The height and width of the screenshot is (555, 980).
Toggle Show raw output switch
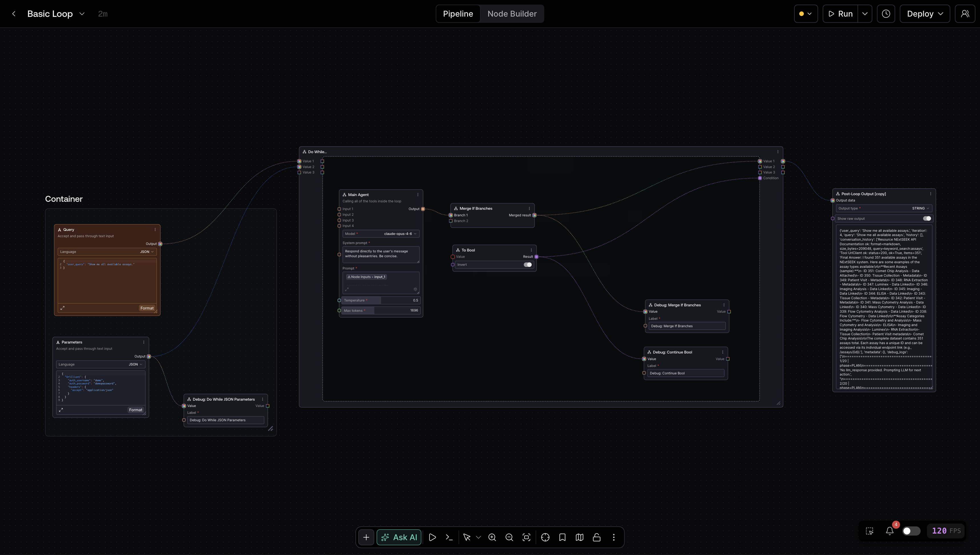(927, 218)
